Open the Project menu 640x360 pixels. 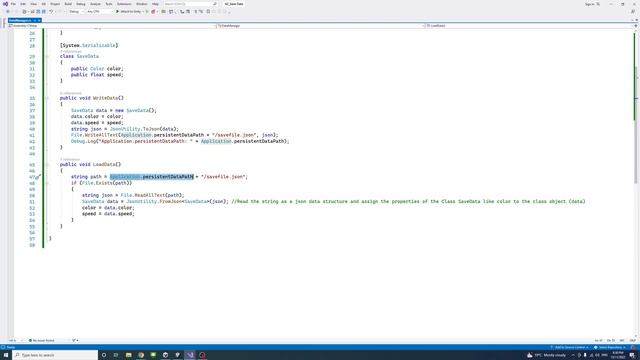(55, 4)
